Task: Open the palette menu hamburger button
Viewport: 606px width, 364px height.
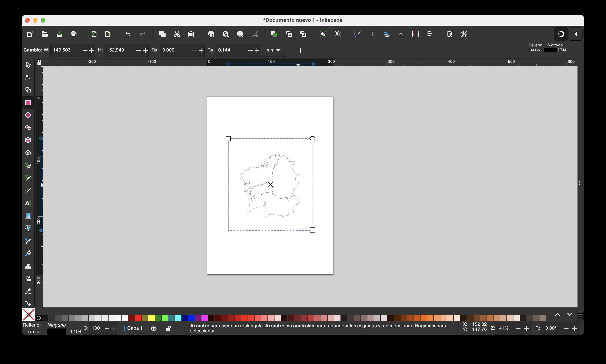Action: [x=580, y=316]
